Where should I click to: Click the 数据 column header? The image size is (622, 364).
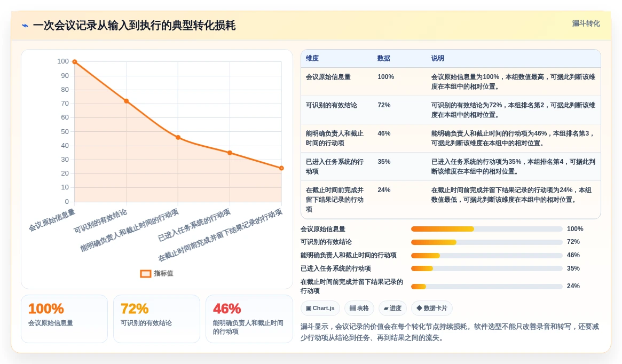click(383, 58)
